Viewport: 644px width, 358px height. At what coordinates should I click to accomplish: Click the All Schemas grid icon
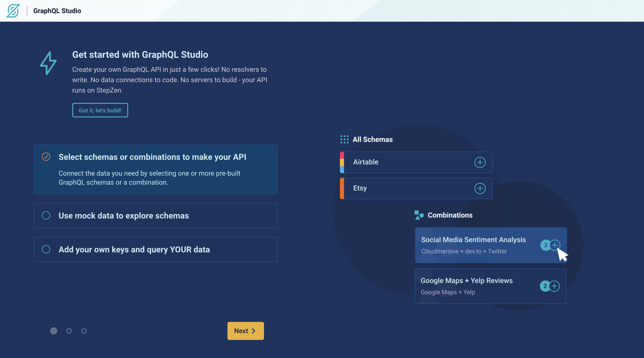pyautogui.click(x=344, y=139)
